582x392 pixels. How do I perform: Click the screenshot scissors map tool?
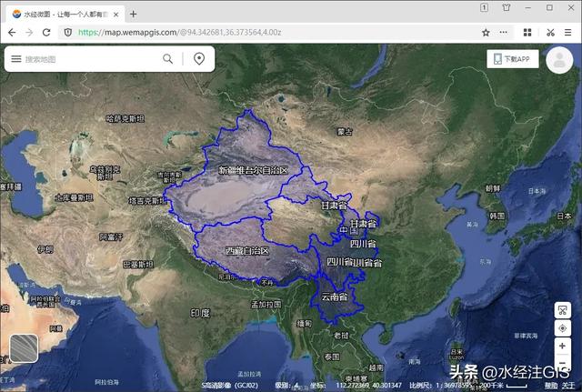[x=562, y=310]
